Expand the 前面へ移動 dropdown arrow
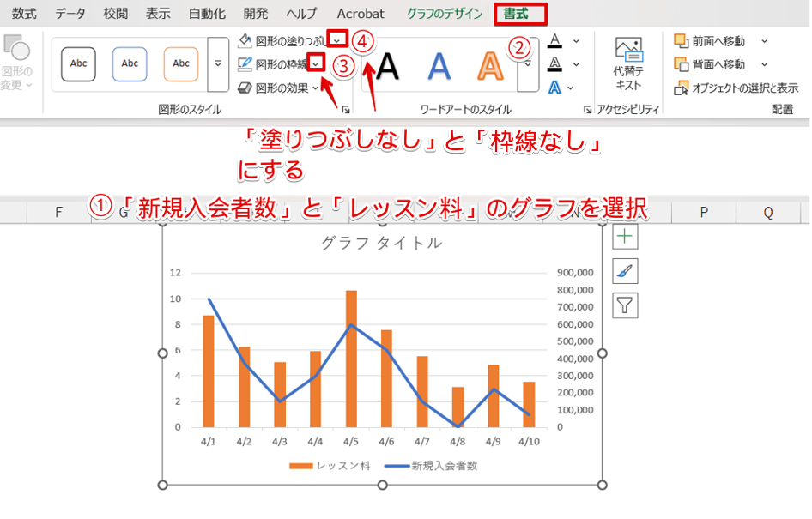 tap(764, 40)
